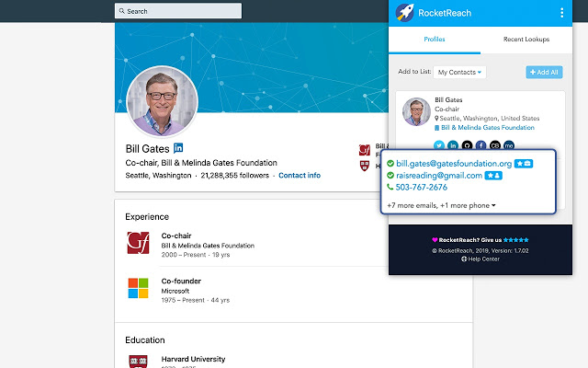Click Gates Foundation logo in Experience section
This screenshot has width=588, height=368.
point(138,243)
